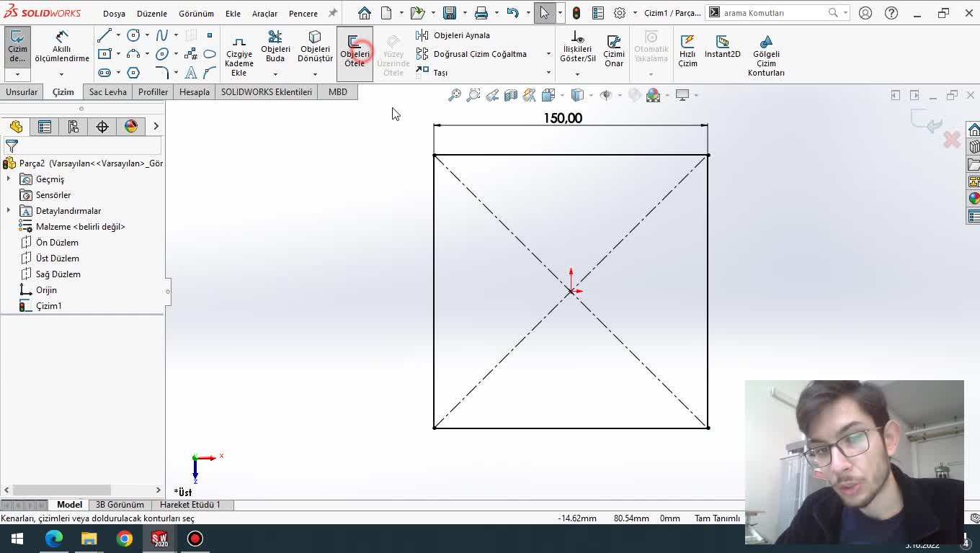Select the Polygon sketch tool
980x553 pixels.
[x=133, y=73]
